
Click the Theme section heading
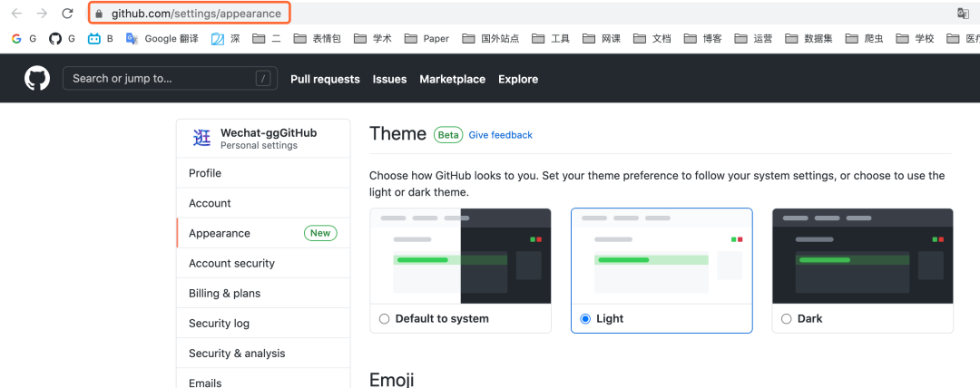coord(397,133)
